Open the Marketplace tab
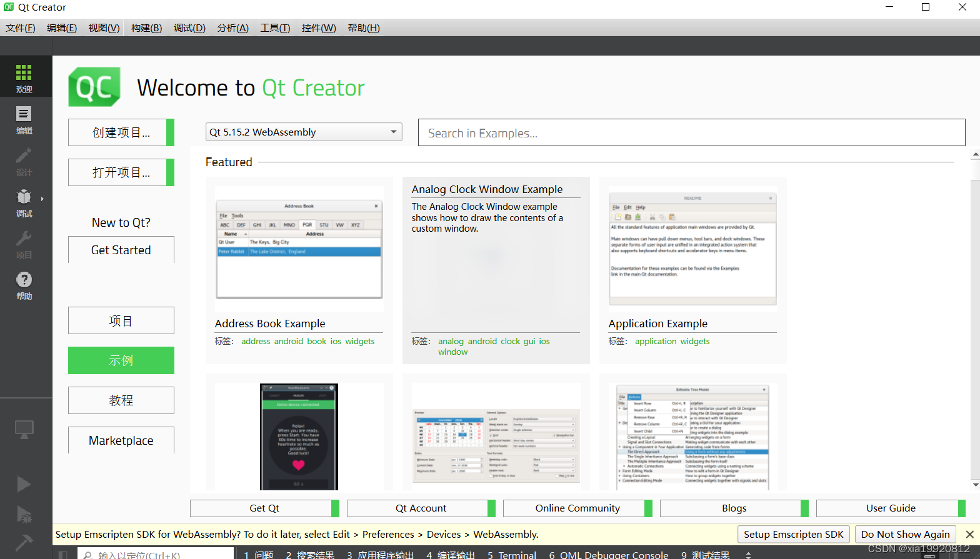The image size is (980, 559). (x=121, y=440)
